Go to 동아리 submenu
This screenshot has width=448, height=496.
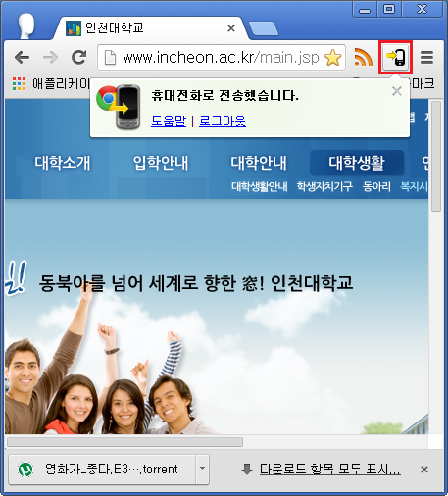[x=376, y=186]
